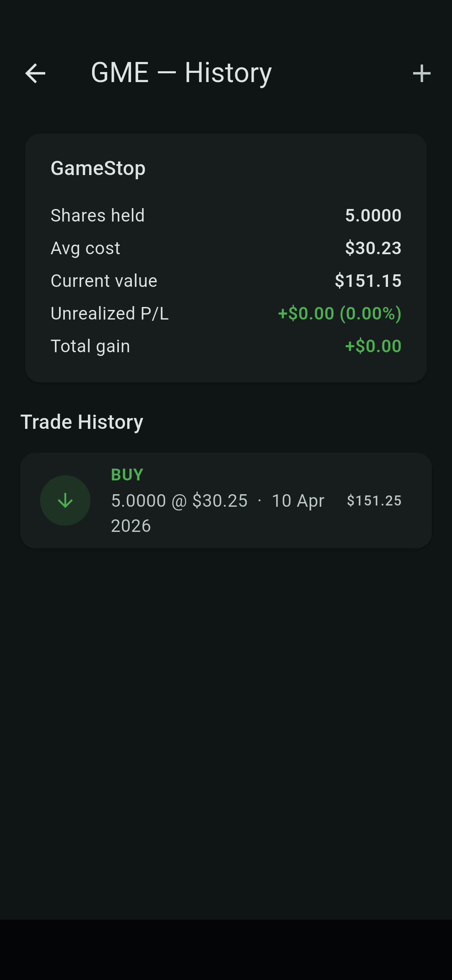Tap the Current value label
Viewport: 452px width, 980px height.
point(104,281)
